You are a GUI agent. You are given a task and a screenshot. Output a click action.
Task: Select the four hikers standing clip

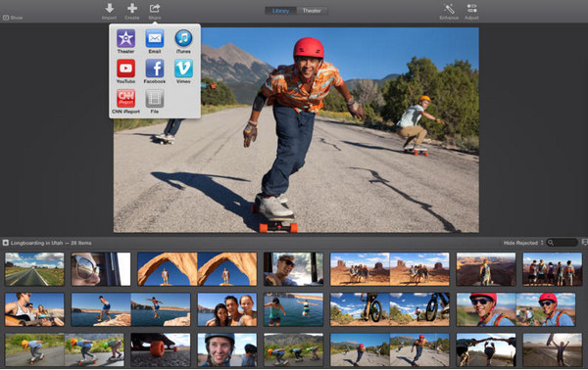coord(553,269)
